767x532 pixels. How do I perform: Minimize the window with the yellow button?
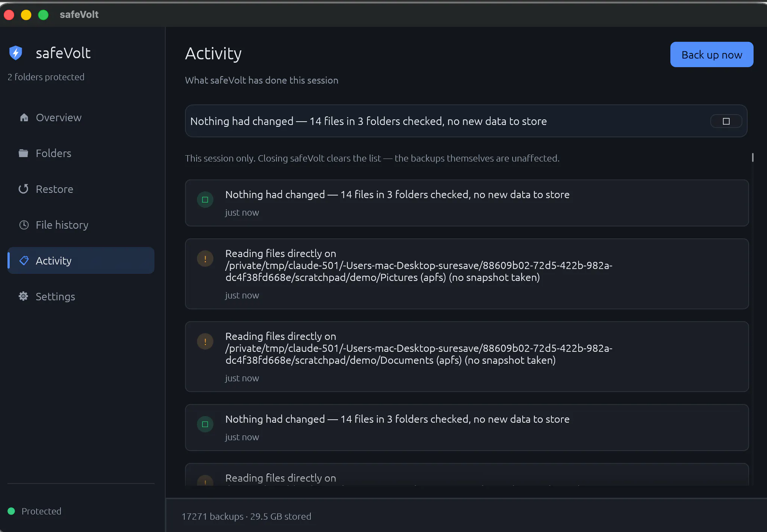(x=26, y=15)
